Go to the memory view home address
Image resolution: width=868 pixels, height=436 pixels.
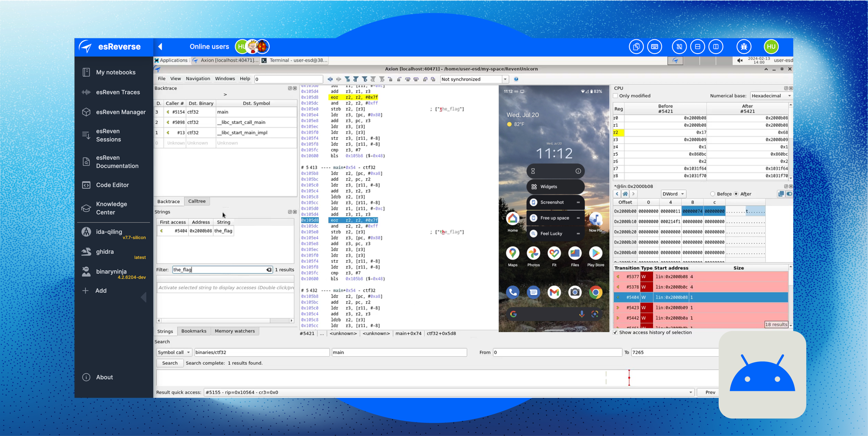coord(625,194)
